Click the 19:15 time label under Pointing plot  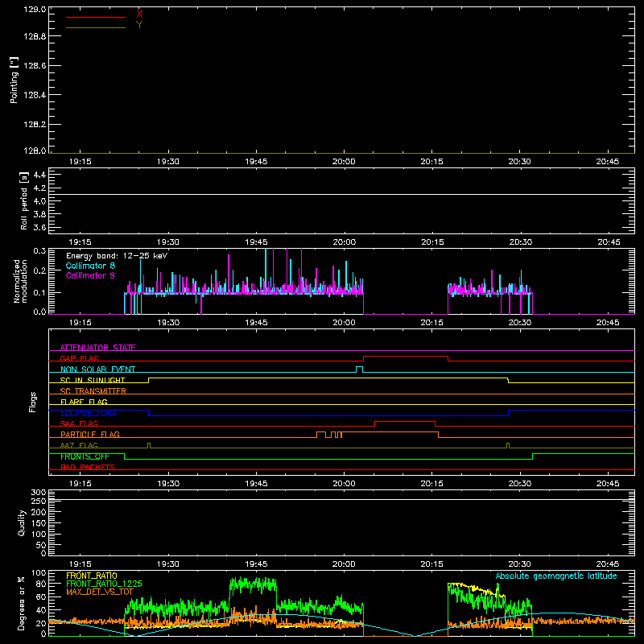[80, 162]
